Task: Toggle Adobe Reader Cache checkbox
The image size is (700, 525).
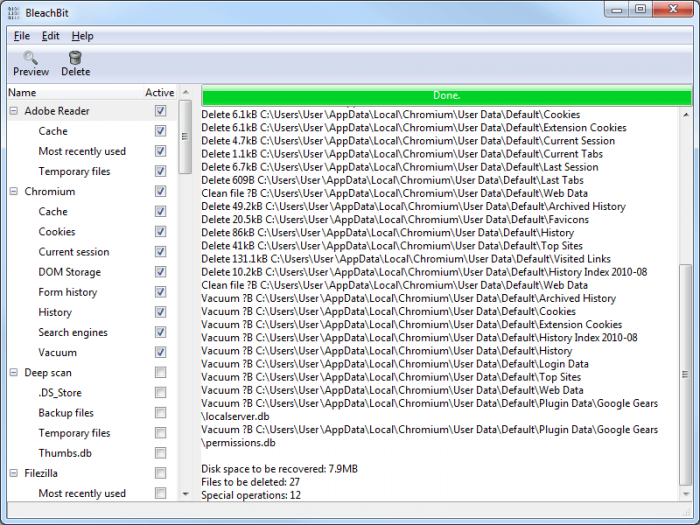Action: 160,130
